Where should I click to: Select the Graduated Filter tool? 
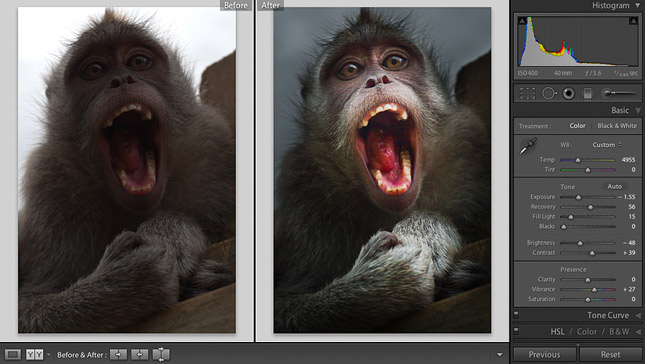coord(587,93)
